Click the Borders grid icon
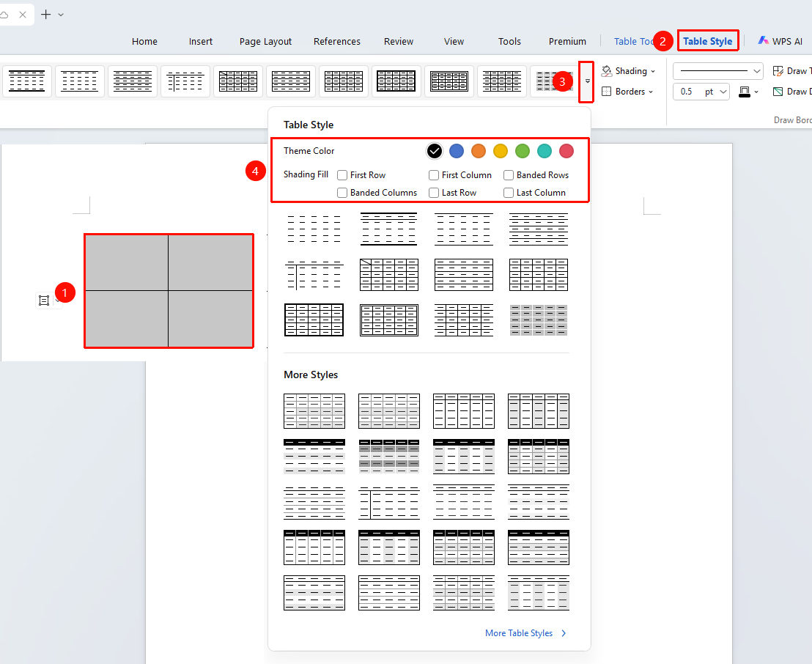 point(606,92)
